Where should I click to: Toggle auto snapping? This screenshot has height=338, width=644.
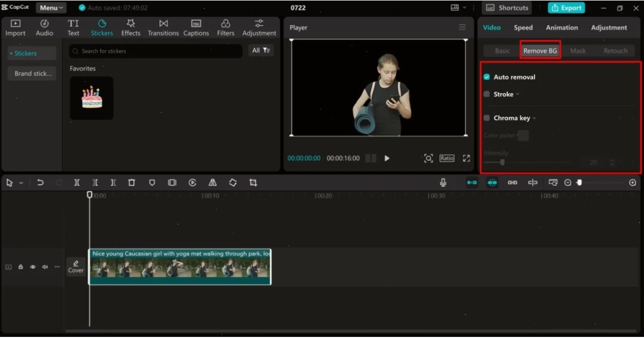(492, 183)
